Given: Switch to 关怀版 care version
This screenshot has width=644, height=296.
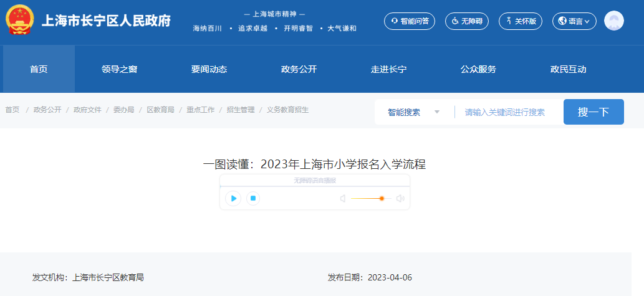Looking at the screenshot, I should tap(521, 21).
